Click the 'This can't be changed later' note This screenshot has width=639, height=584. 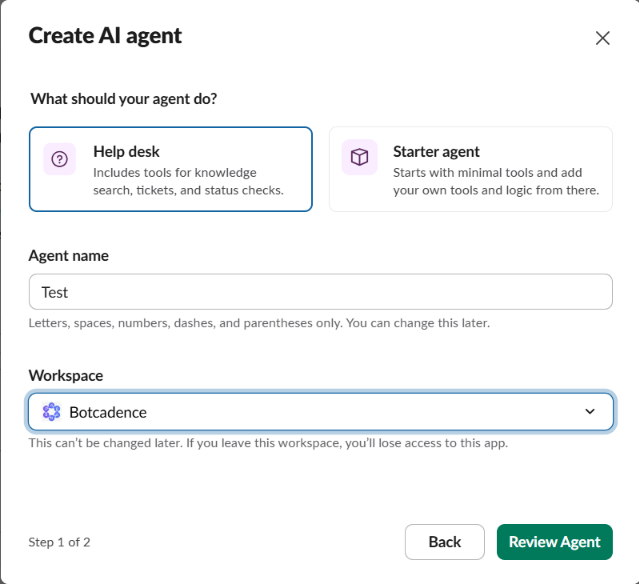[268, 443]
